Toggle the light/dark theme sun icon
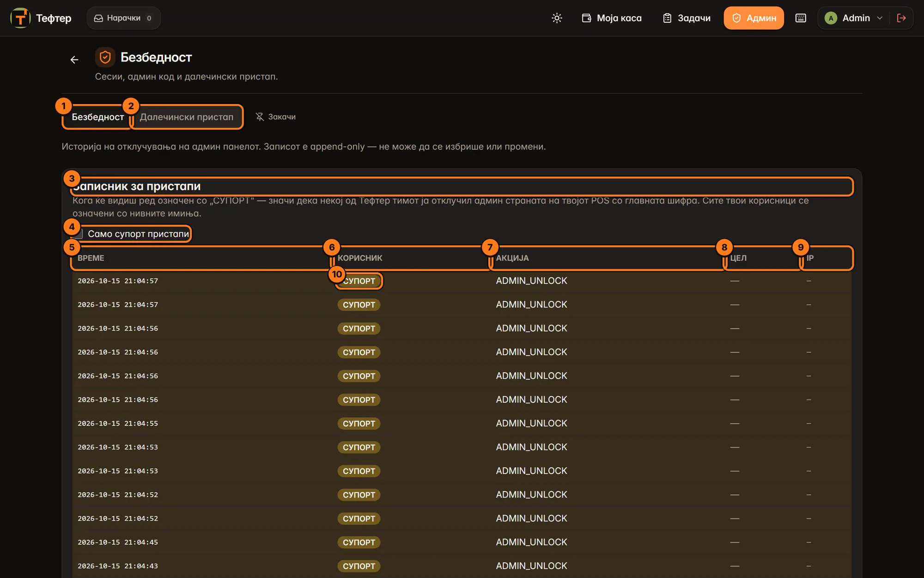924x578 pixels. pos(557,18)
